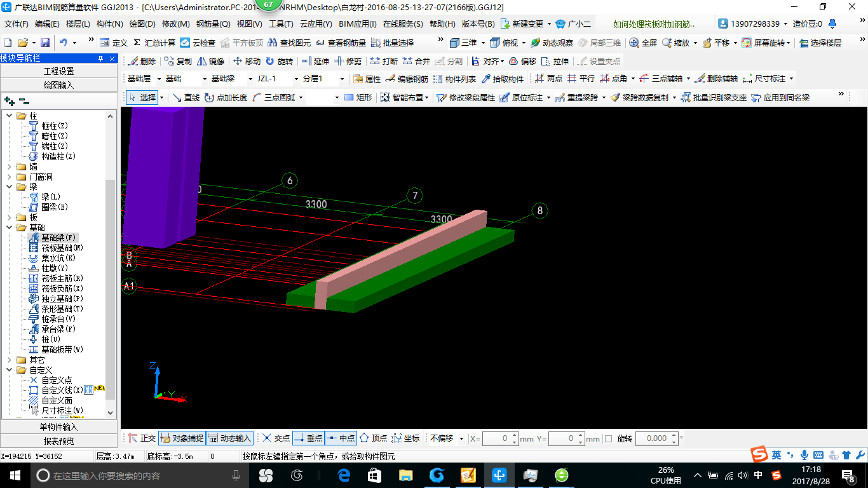Click the rotation angle input field
Image resolution: width=868 pixels, height=488 pixels.
click(x=657, y=438)
